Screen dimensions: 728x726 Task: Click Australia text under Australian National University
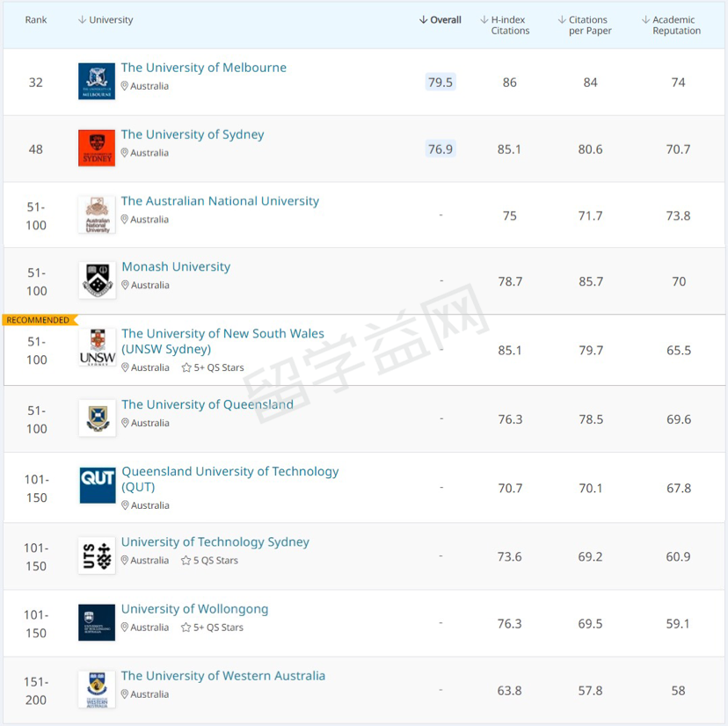149,220
